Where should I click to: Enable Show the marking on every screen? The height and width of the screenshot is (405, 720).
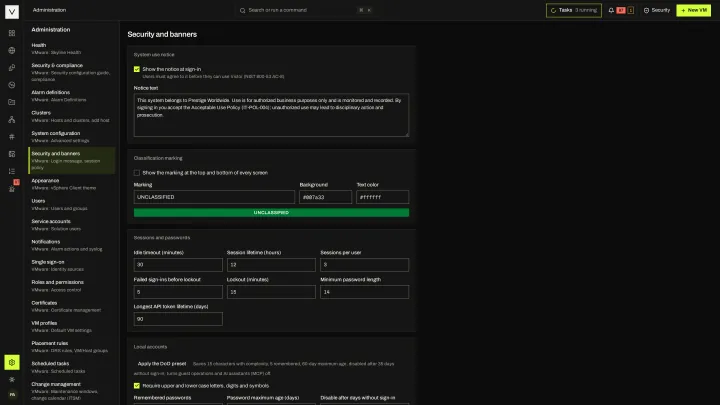137,173
